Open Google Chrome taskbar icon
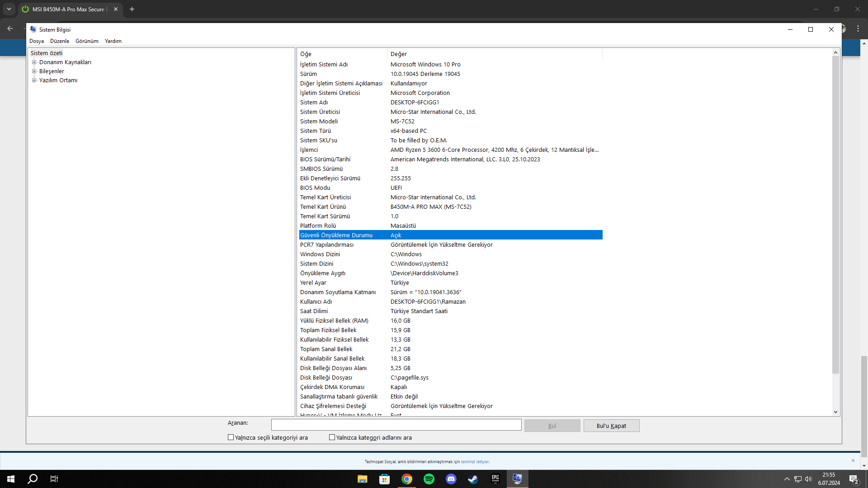 pyautogui.click(x=406, y=479)
